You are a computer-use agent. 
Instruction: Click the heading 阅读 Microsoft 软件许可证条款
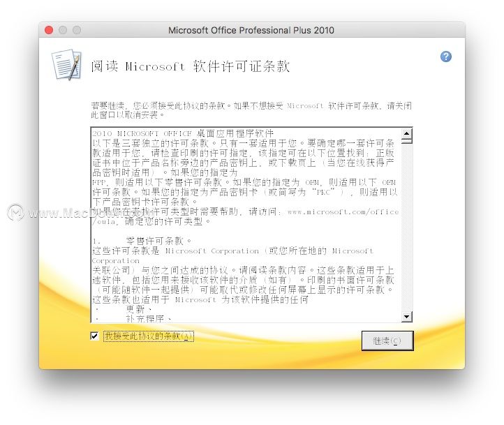tap(191, 66)
